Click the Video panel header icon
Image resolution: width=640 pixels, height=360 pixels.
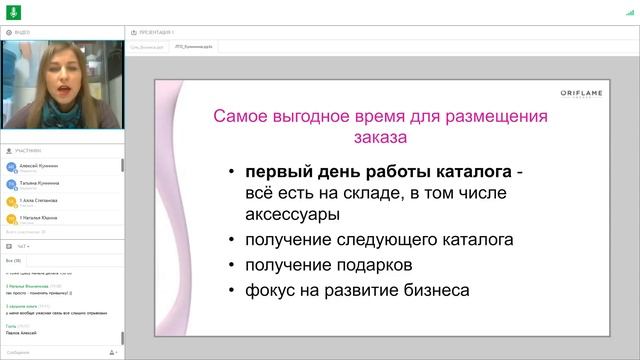pos(9,32)
